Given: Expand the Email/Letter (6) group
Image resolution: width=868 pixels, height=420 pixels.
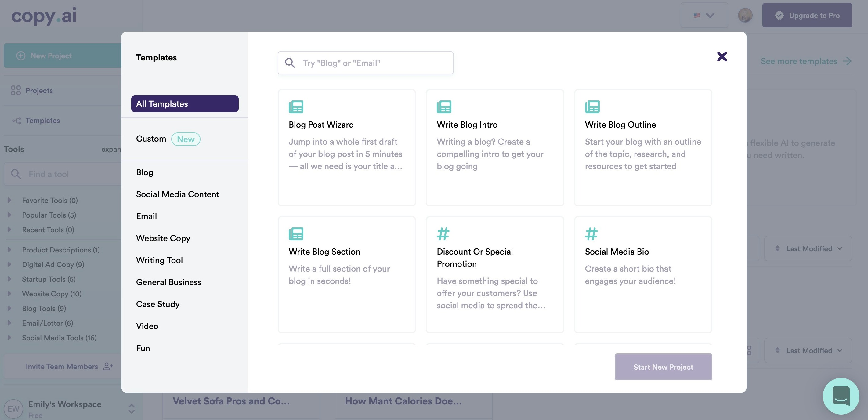Looking at the screenshot, I should point(9,323).
